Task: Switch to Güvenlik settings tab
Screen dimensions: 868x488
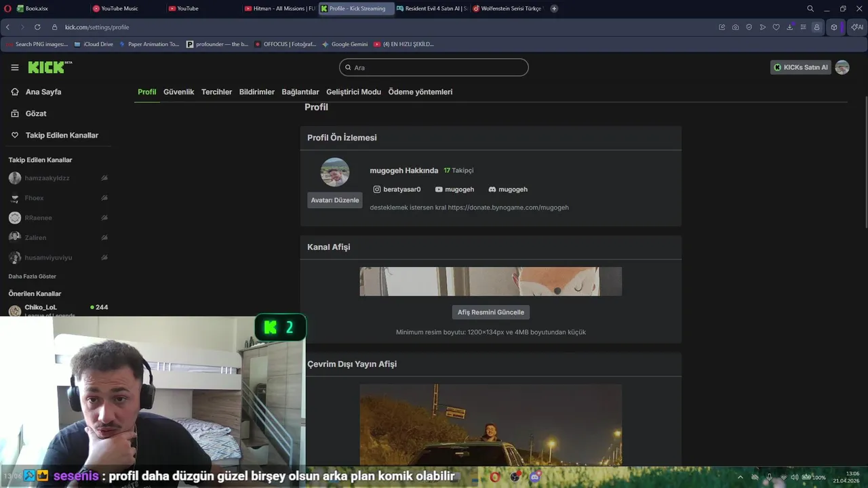Action: (178, 91)
